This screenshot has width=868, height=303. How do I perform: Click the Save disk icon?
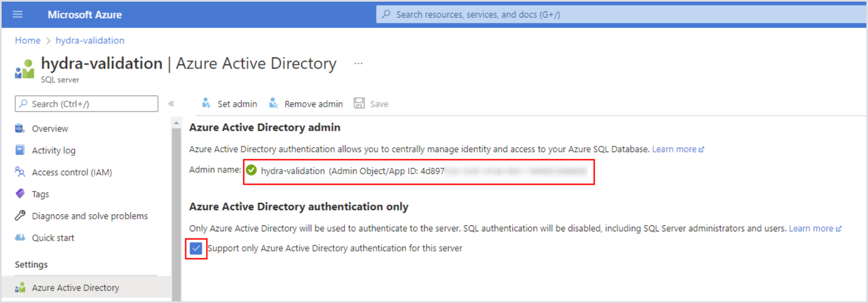(x=359, y=103)
